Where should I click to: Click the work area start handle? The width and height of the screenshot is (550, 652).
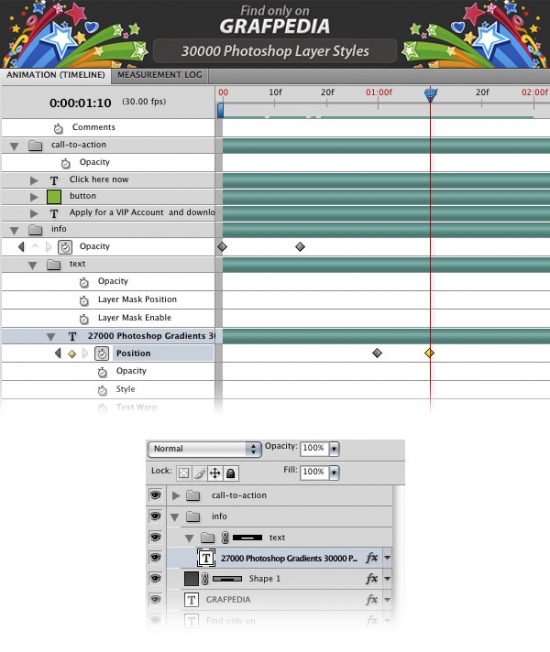point(220,110)
